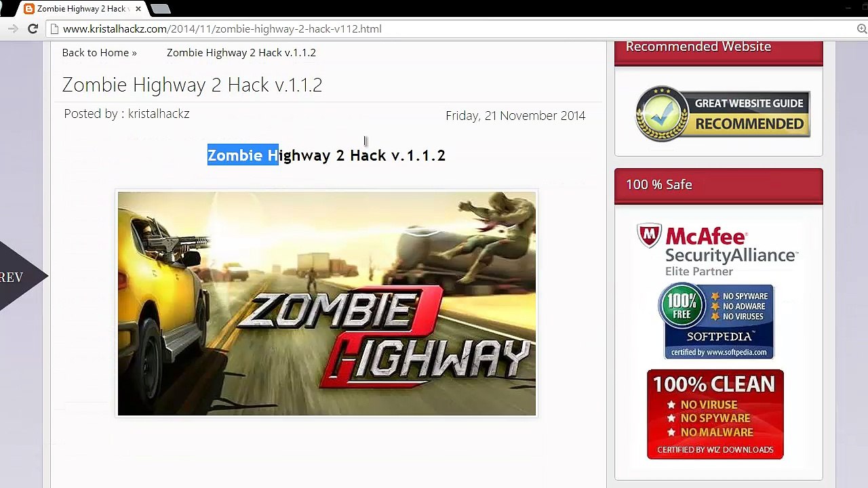Viewport: 868px width, 488px height.
Task: Select the Zombie Highway 2 Hack tab
Action: [81, 9]
